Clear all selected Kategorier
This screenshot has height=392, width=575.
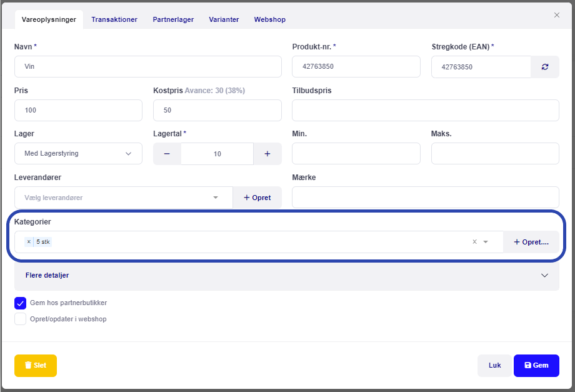tap(474, 242)
